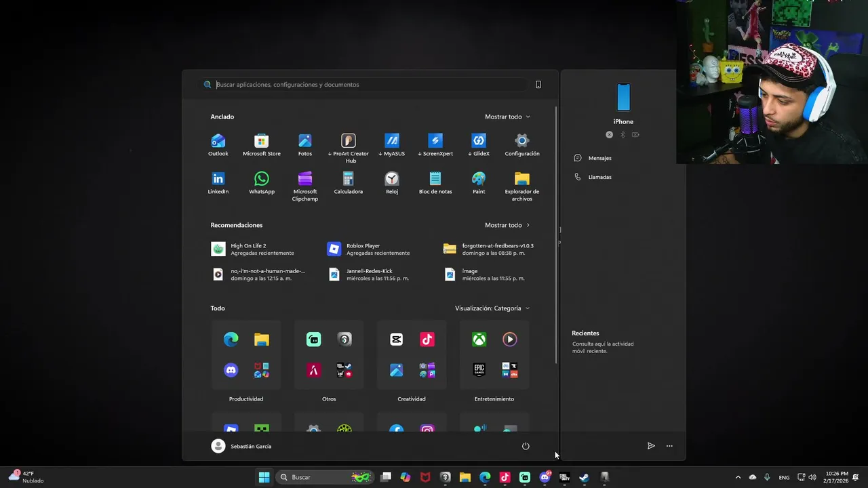Open Mostrar todo for Recomendaciones
The height and width of the screenshot is (488, 868).
click(507, 225)
